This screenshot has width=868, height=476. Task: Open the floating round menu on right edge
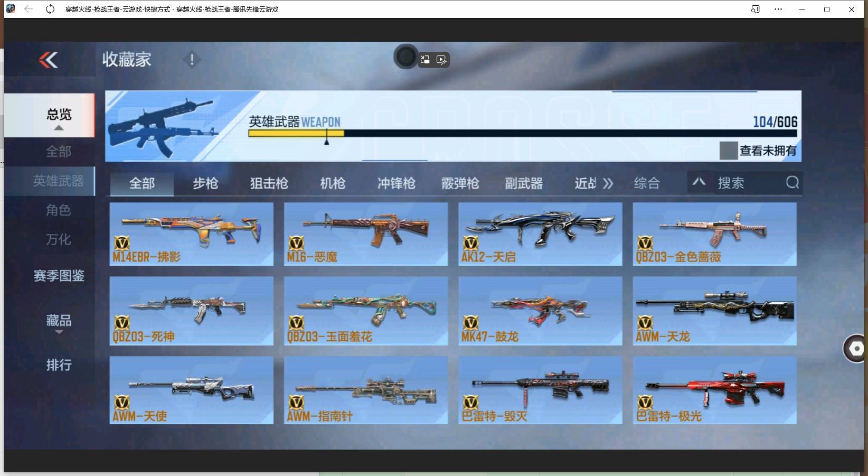coord(856,349)
